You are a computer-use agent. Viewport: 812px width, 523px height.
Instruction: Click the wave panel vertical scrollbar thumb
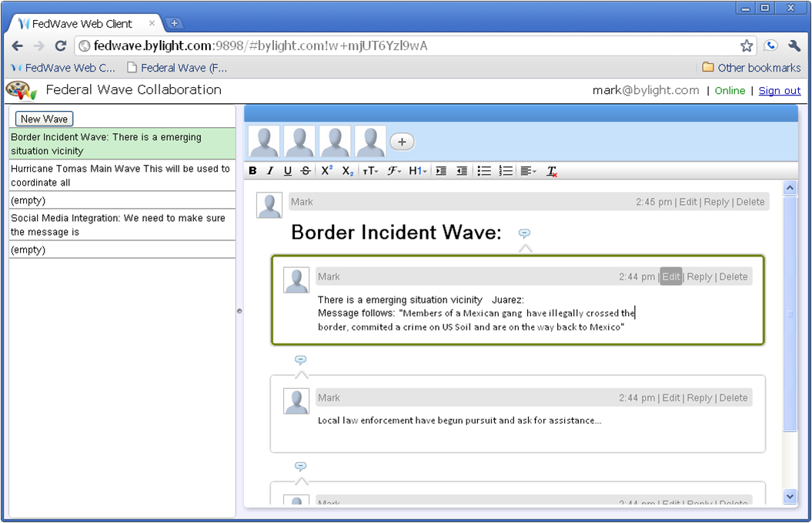790,313
